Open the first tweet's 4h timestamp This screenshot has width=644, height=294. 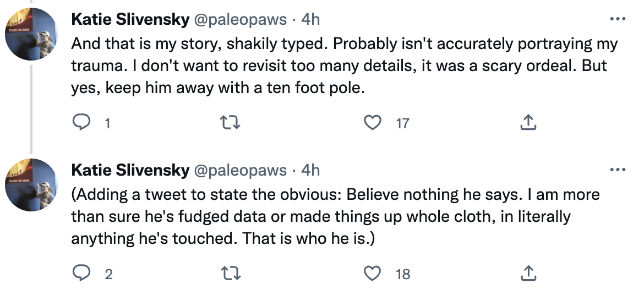click(x=310, y=20)
